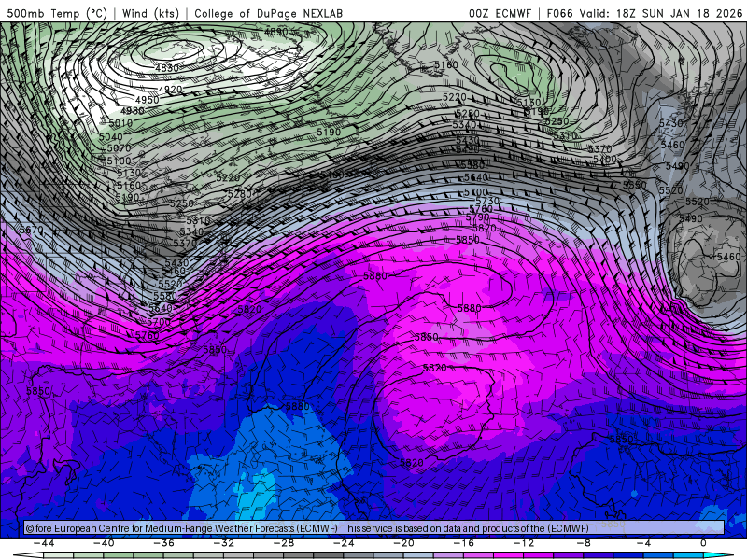Click the -8 colorbar tick label
The image size is (747, 560).
click(x=585, y=543)
